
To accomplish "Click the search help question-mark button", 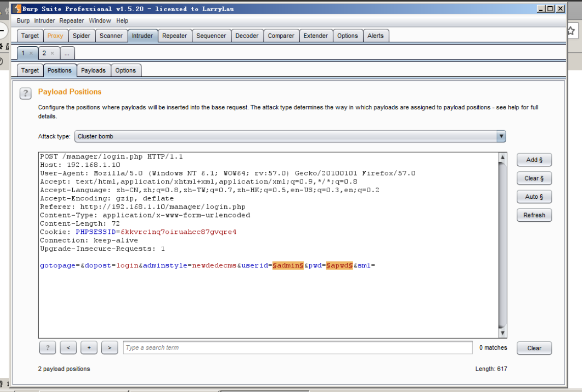I will click(x=47, y=348).
